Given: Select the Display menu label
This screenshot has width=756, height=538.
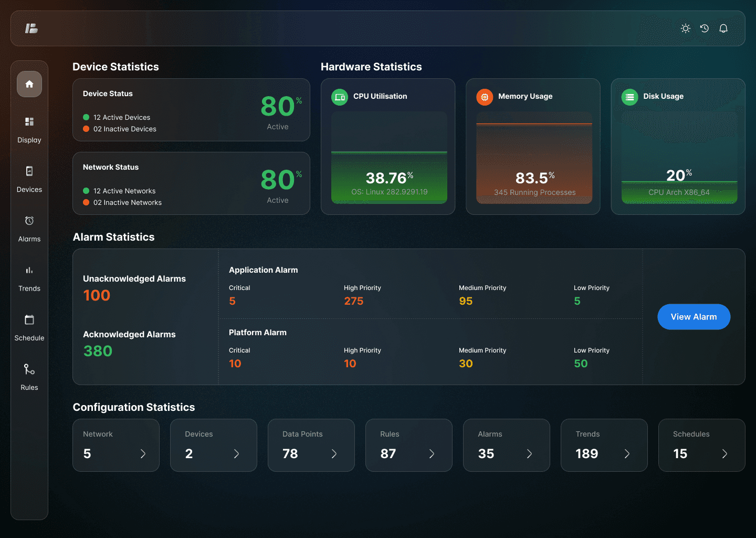Looking at the screenshot, I should coord(29,140).
